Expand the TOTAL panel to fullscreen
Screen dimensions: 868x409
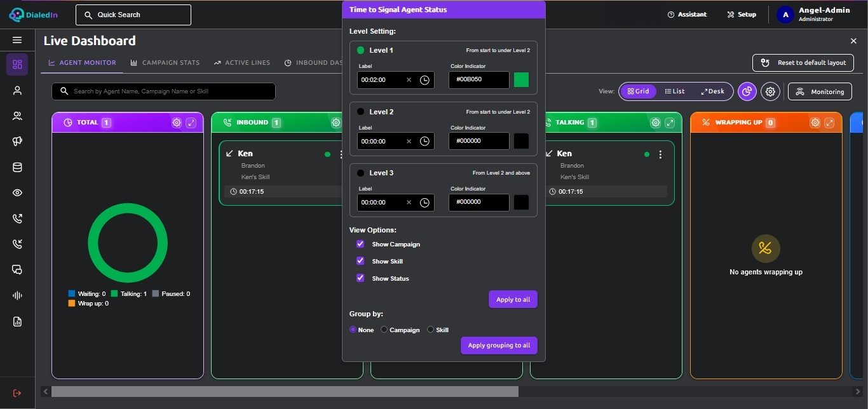tap(191, 123)
